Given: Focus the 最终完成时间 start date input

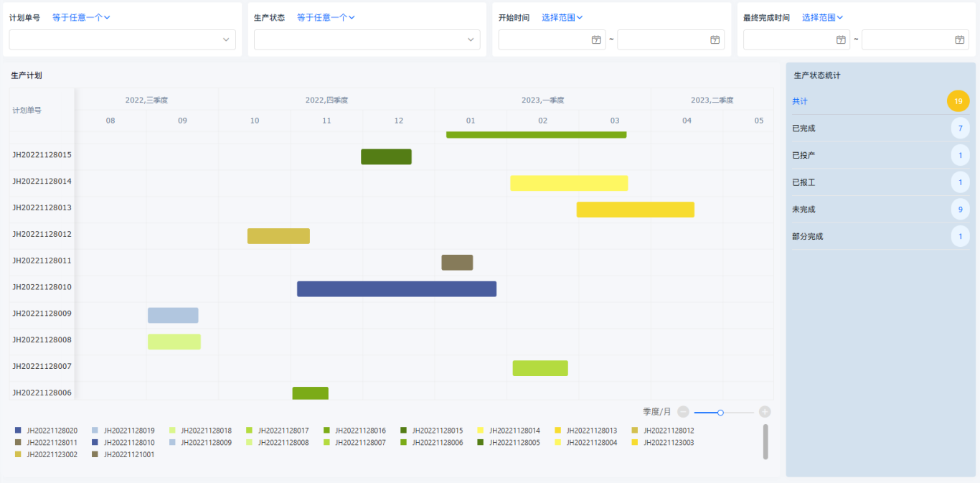Looking at the screenshot, I should (x=797, y=39).
